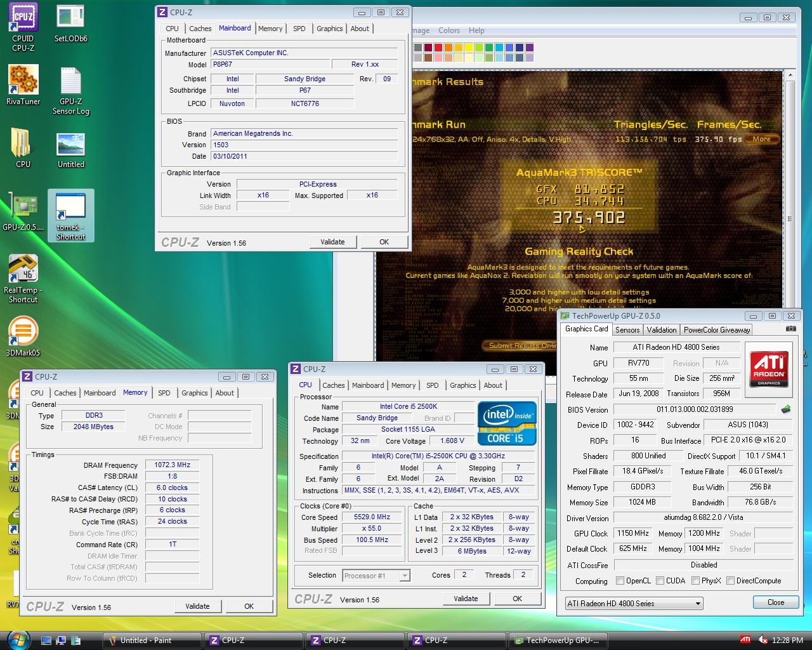
Task: Open the Untitled image desktop icon
Action: point(70,150)
